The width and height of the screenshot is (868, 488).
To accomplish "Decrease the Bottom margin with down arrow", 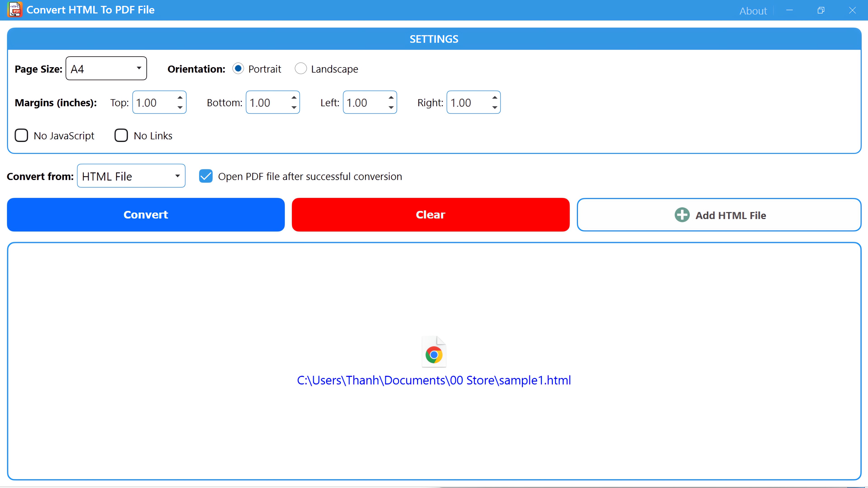I will [294, 108].
